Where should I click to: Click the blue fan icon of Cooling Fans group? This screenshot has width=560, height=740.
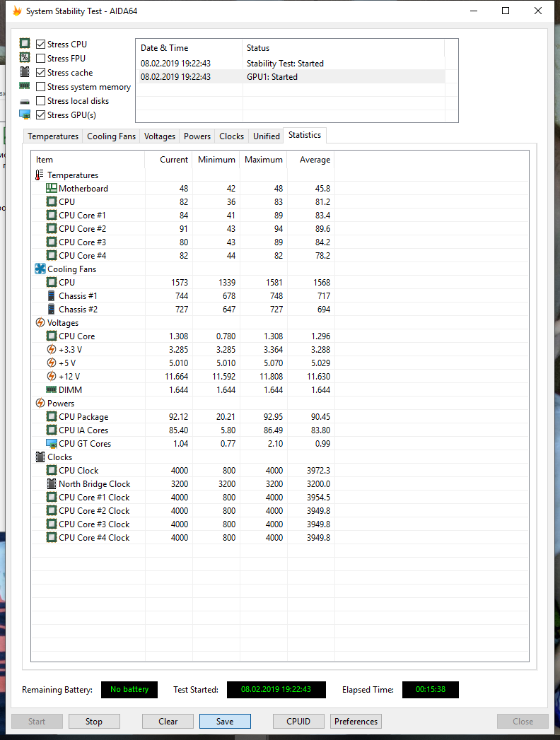pyautogui.click(x=40, y=269)
